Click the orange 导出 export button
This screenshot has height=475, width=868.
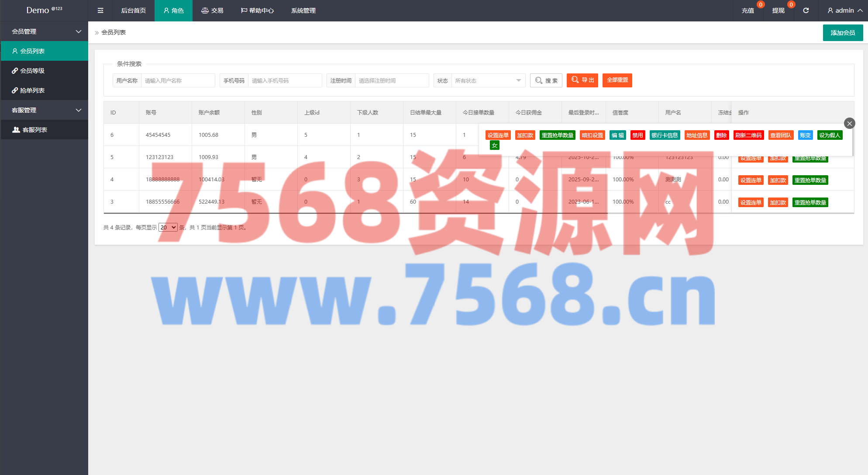[x=582, y=80]
